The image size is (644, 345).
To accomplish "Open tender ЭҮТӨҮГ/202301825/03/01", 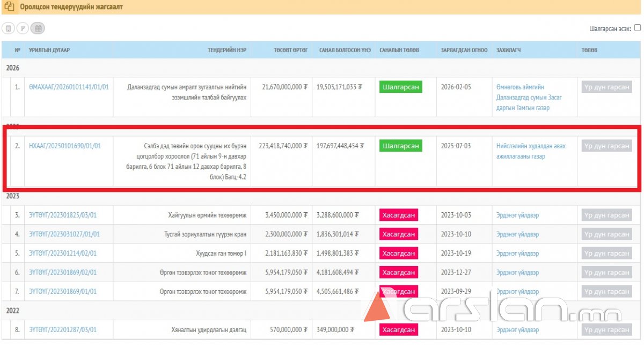I will click(63, 215).
